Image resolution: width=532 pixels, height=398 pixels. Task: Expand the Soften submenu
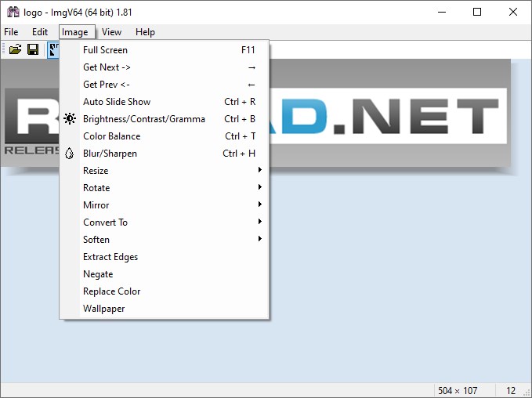(x=165, y=240)
